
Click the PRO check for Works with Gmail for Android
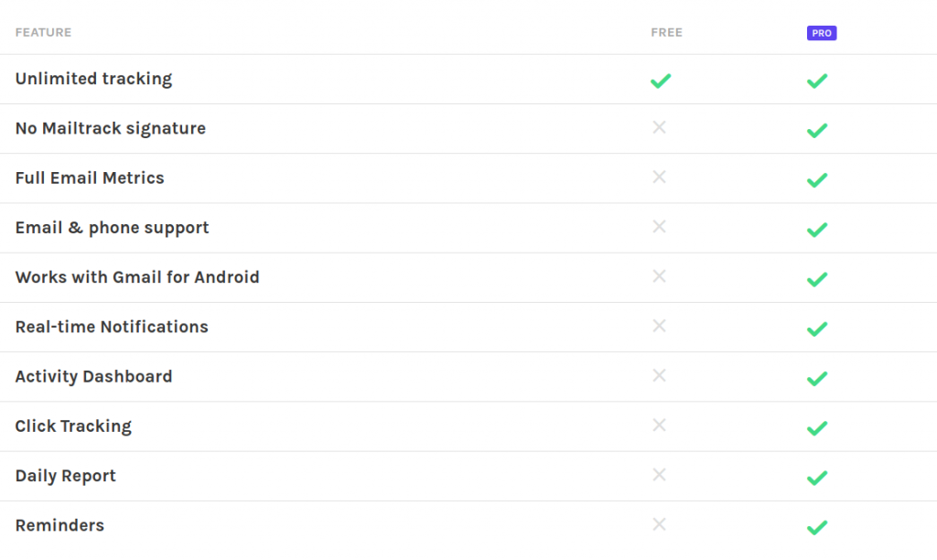pyautogui.click(x=817, y=278)
